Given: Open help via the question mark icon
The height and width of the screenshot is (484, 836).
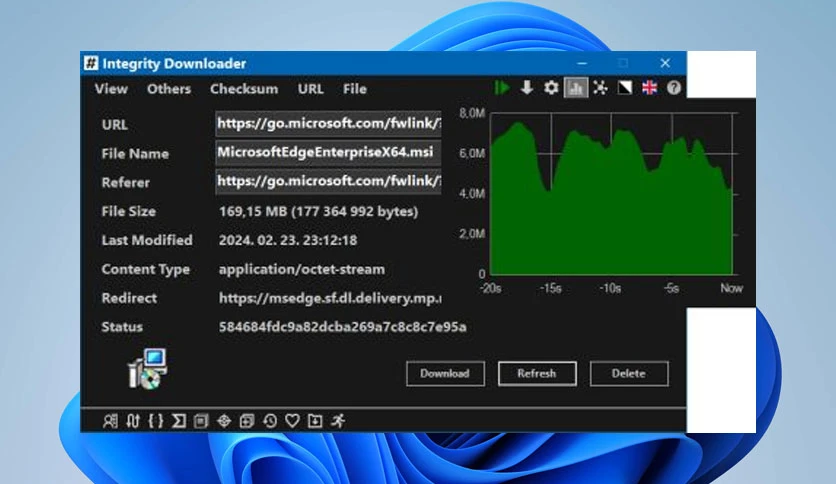Looking at the screenshot, I should tap(674, 88).
